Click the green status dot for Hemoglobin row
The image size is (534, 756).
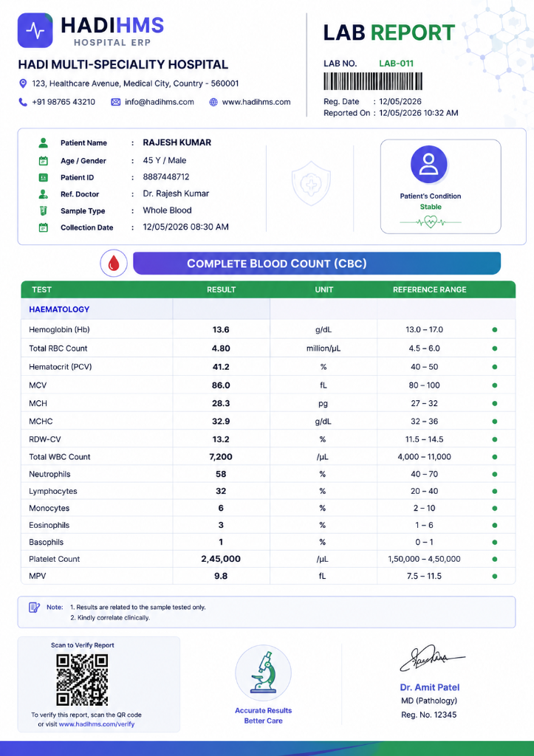tap(494, 330)
